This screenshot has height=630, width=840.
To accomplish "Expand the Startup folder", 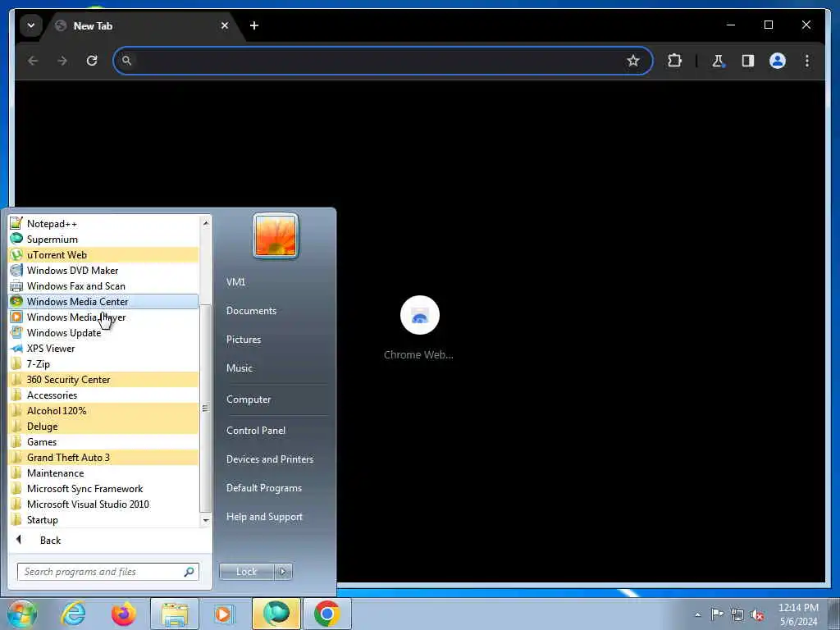I will (x=103, y=519).
